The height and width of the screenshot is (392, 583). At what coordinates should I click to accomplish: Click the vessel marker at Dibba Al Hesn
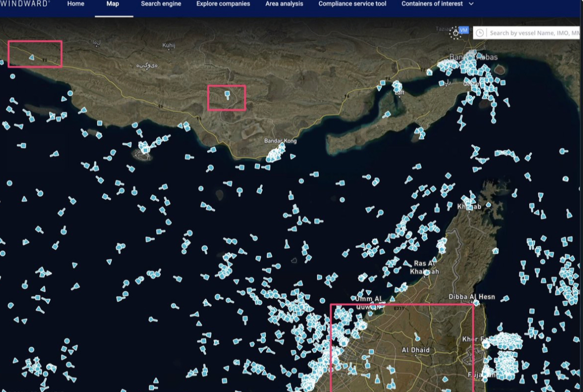[476, 302]
